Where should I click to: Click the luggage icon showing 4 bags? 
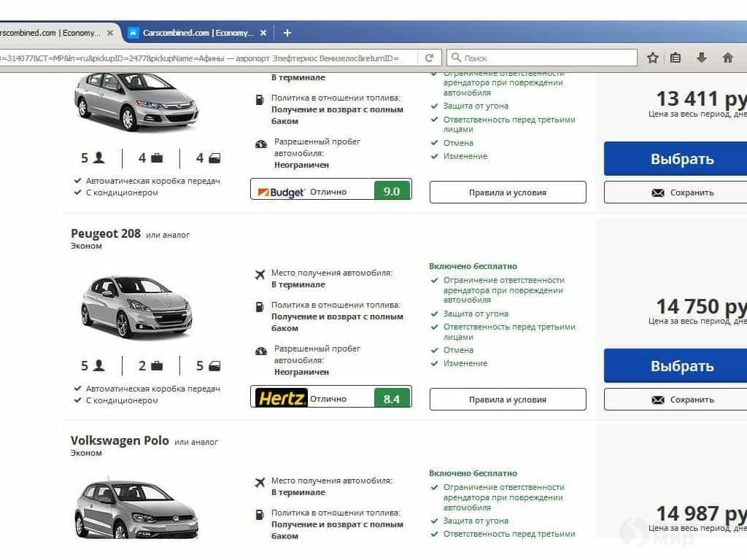[x=157, y=157]
